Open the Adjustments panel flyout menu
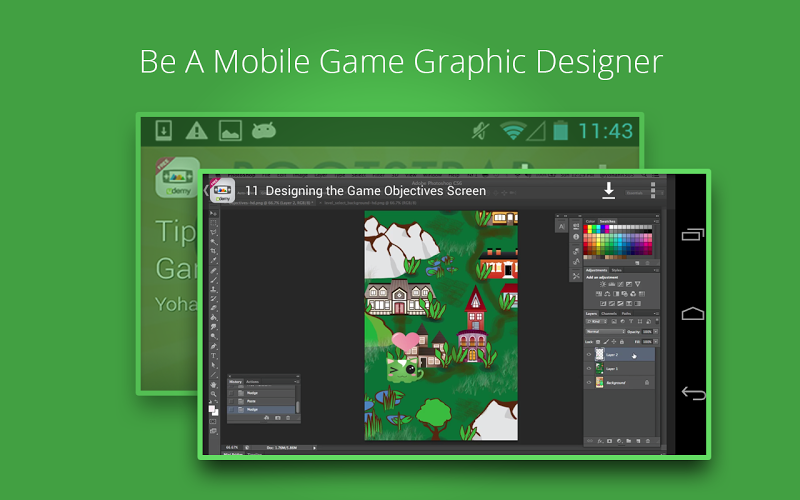 (657, 270)
